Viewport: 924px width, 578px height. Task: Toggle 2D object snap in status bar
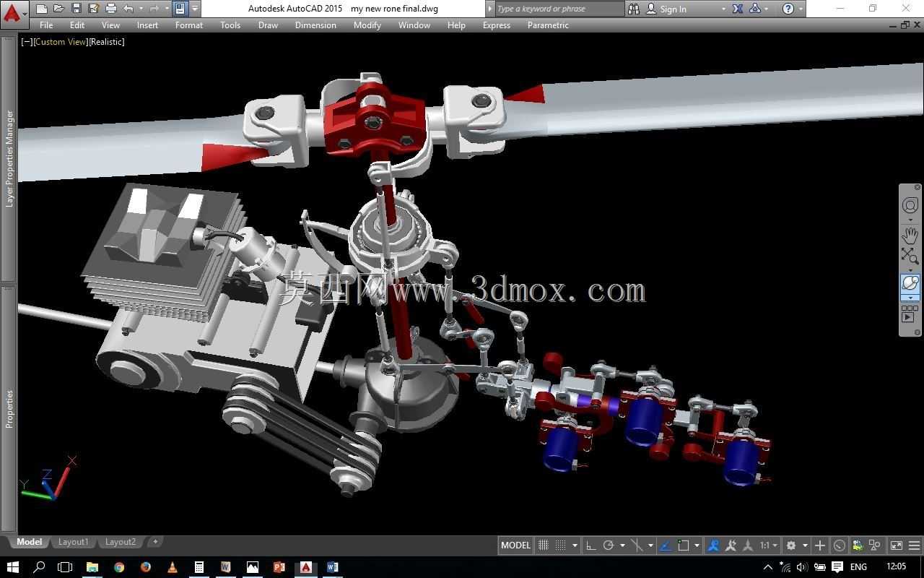[684, 545]
